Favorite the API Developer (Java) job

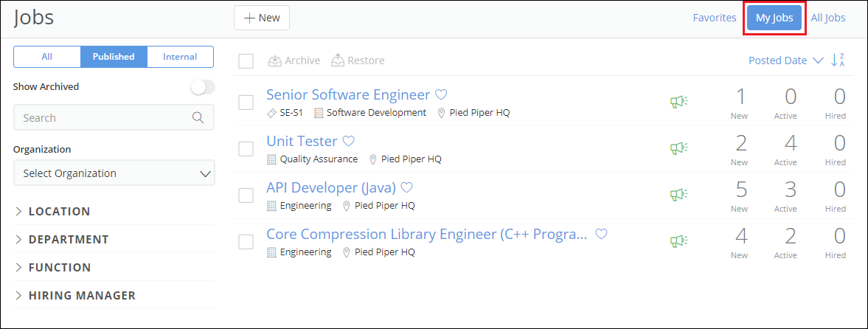[x=406, y=187]
